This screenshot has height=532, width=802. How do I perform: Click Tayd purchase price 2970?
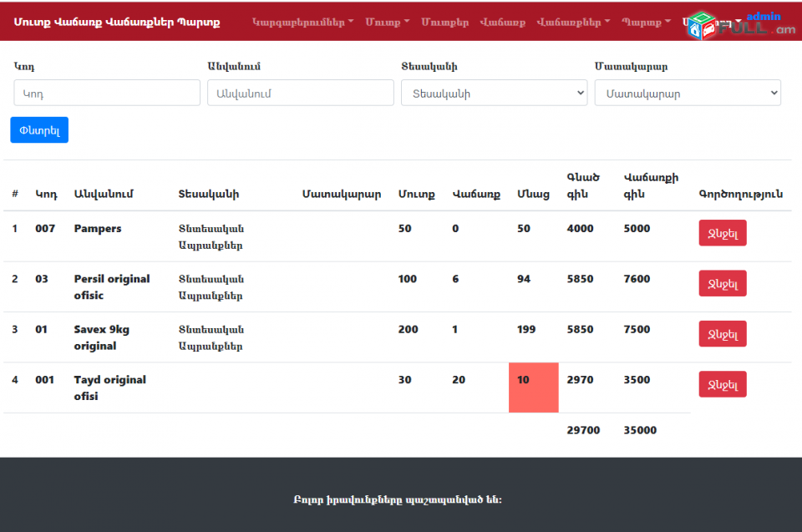(580, 379)
